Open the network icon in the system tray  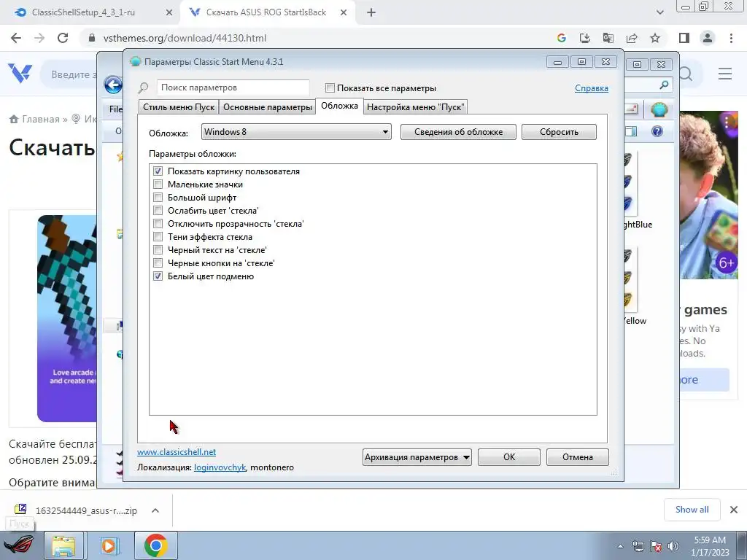[x=638, y=546]
